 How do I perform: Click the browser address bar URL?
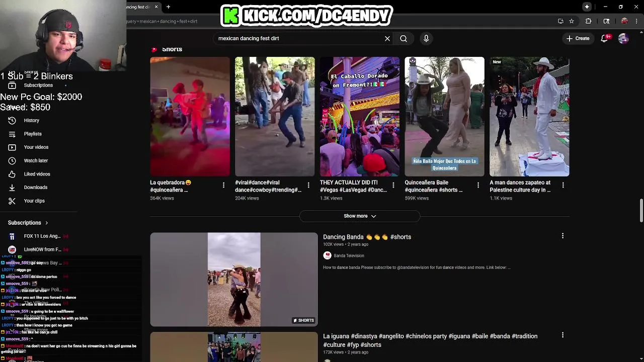[161, 21]
